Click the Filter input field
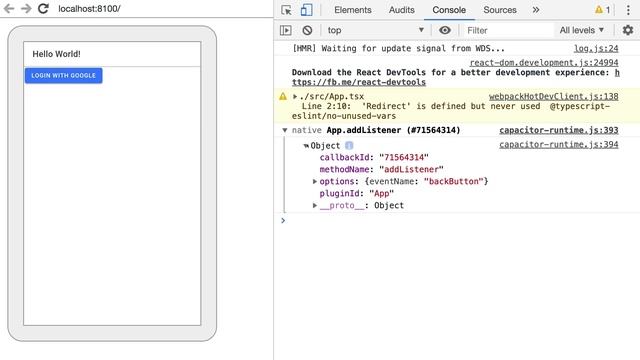The image size is (640, 360). point(508,30)
